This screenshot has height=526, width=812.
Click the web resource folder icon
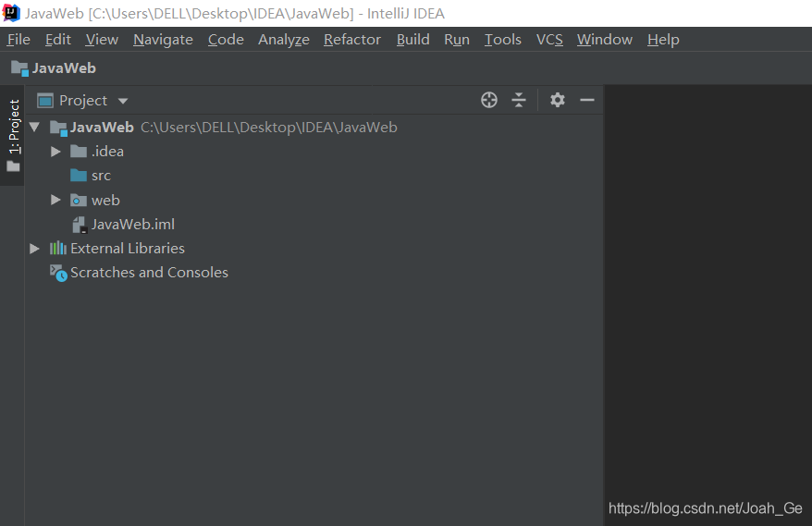click(x=79, y=200)
